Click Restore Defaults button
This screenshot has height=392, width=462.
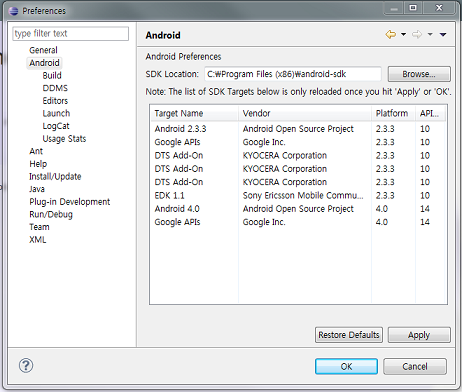(x=349, y=335)
